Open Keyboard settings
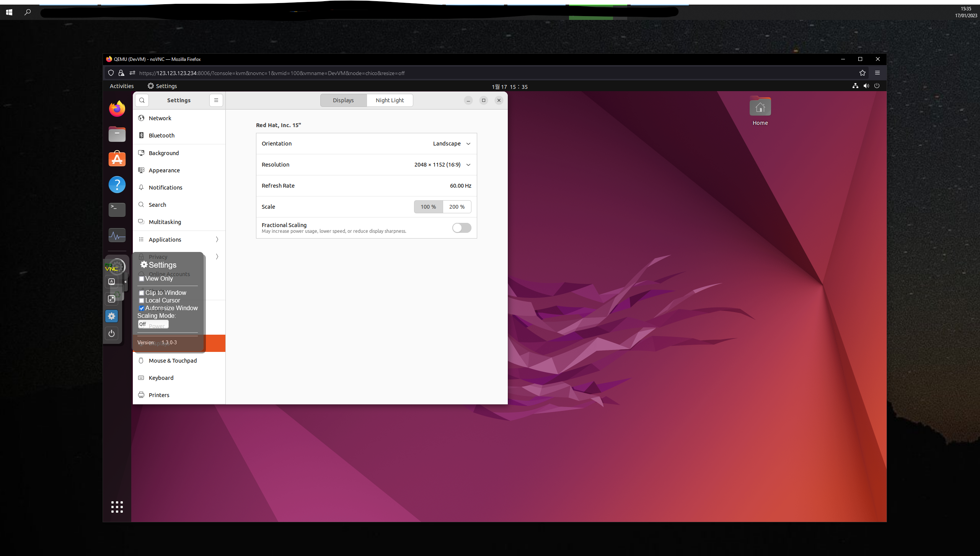The width and height of the screenshot is (980, 556). click(x=179, y=378)
